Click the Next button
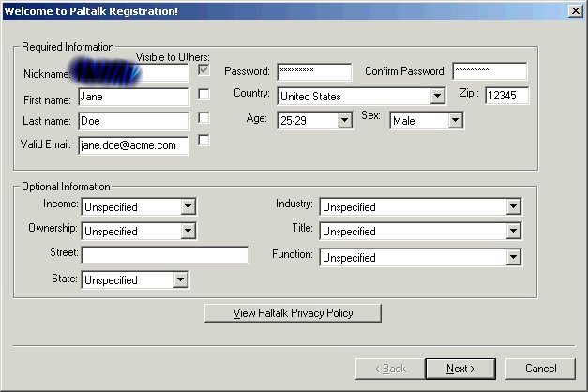Image resolution: width=588 pixels, height=392 pixels. point(460,369)
